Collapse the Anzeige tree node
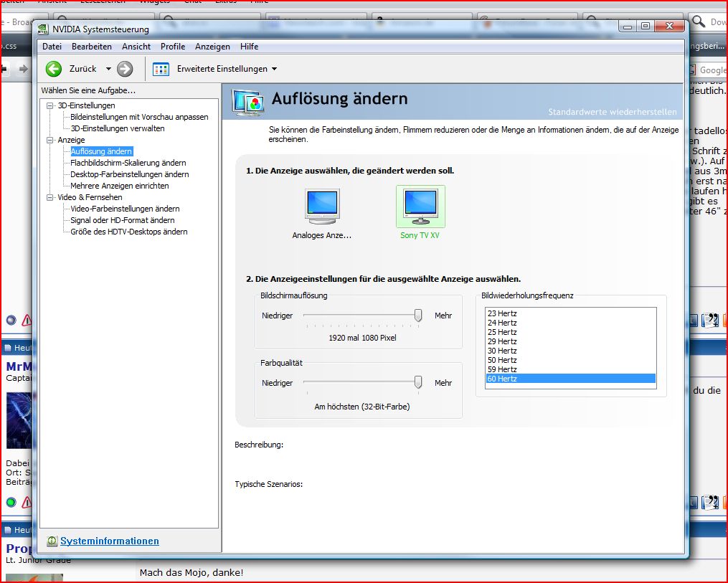Image resolution: width=728 pixels, height=583 pixels. coord(49,140)
